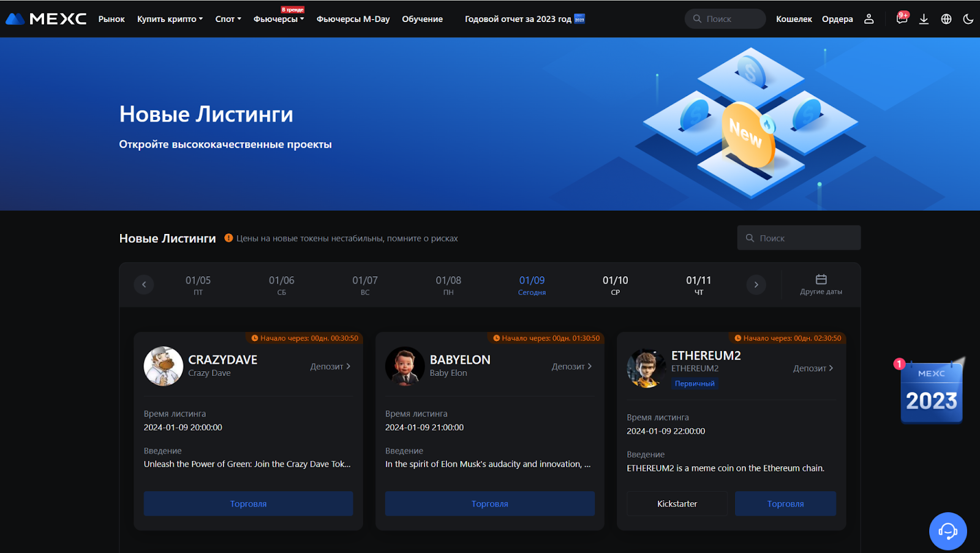Click the calendar icon for other dates
This screenshot has width=980, height=553.
click(821, 279)
